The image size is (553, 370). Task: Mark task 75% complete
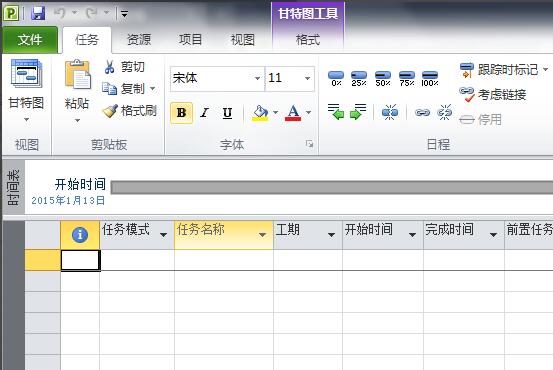coord(407,78)
